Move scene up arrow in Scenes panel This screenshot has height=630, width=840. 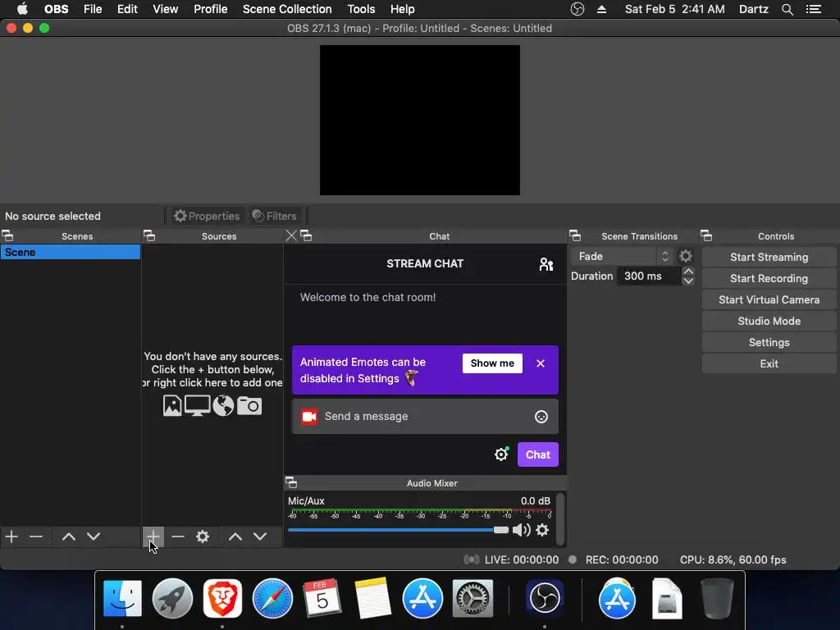(69, 536)
